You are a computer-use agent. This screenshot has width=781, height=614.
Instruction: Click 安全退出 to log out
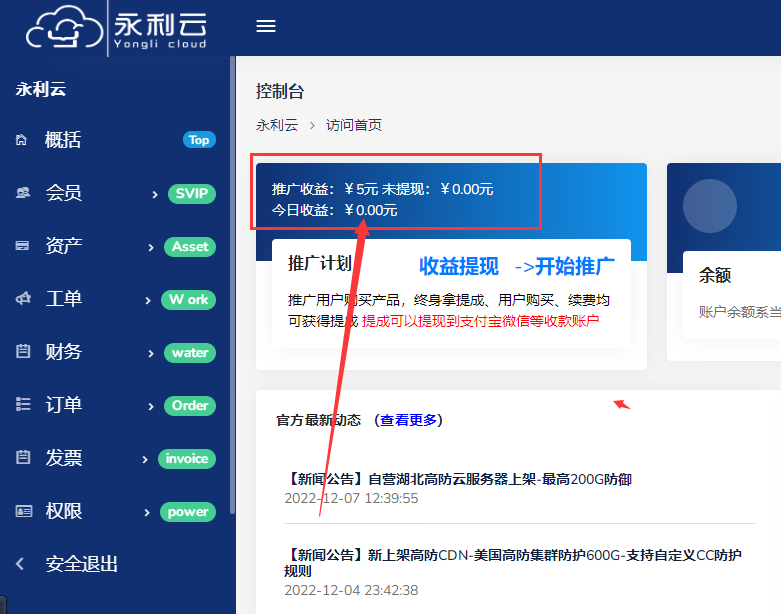coord(82,564)
